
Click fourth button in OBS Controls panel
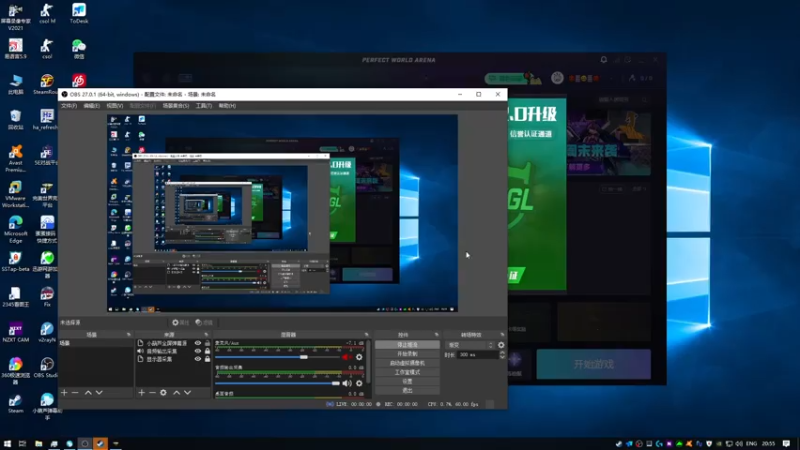(407, 372)
